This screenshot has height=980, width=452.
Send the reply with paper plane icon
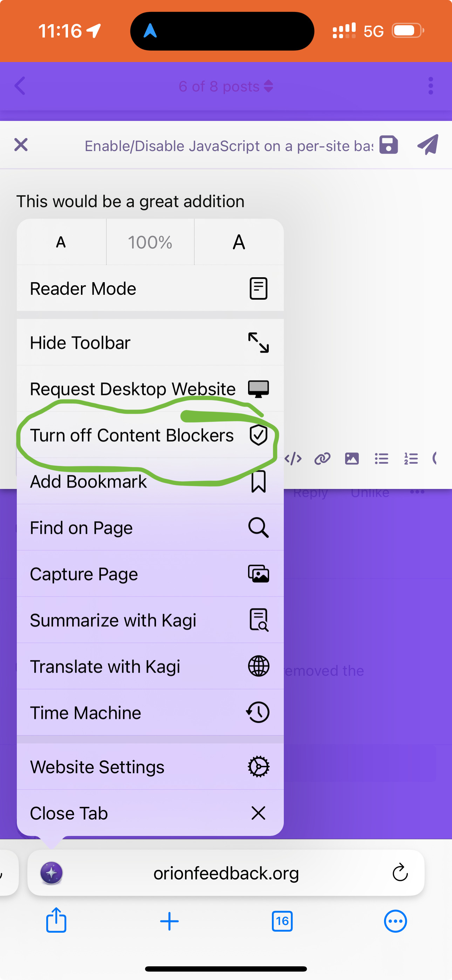click(x=428, y=145)
